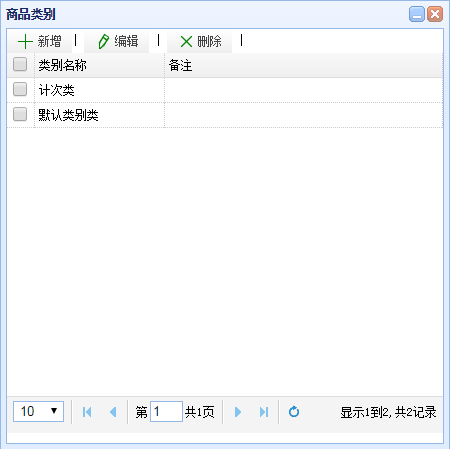
Task: Go to the previous page arrow
Action: point(113,412)
